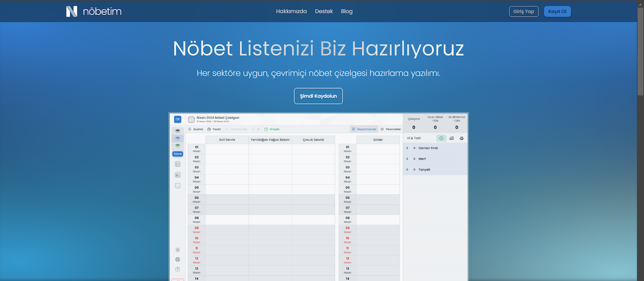Open the checklist icon in preview sidebar
Image resolution: width=644 pixels, height=281 pixels.
point(178,164)
